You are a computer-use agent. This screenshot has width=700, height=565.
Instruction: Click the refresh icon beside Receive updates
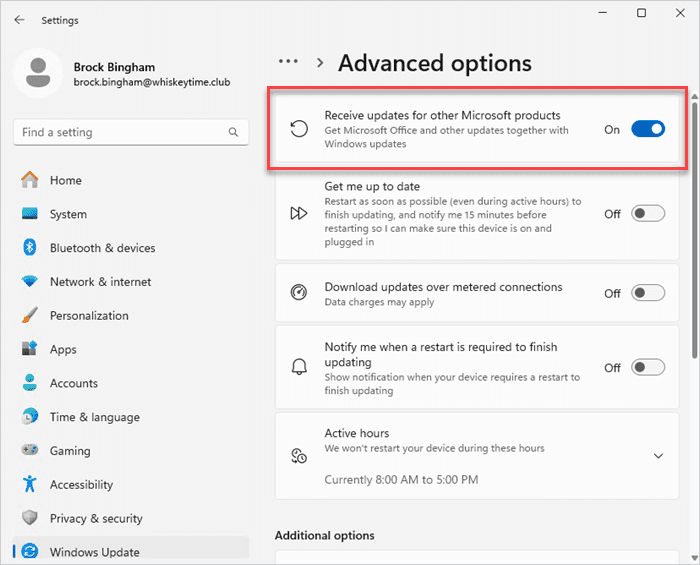click(x=299, y=129)
